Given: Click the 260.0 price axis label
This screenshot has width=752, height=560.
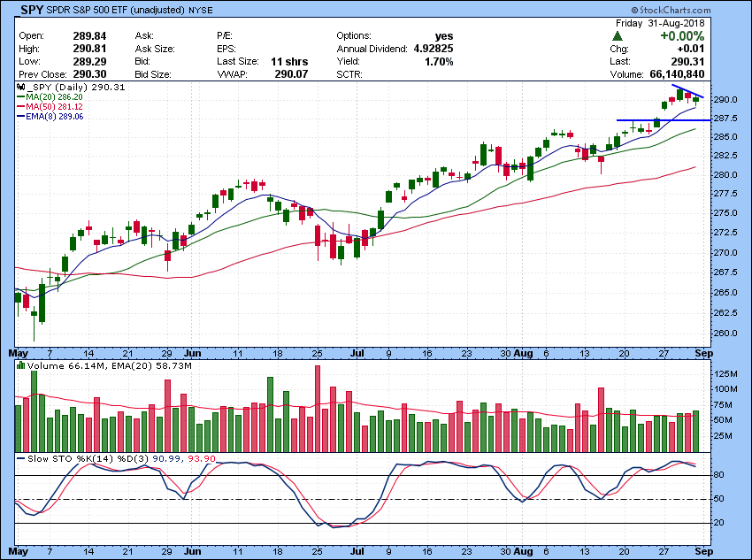Looking at the screenshot, I should (x=725, y=334).
